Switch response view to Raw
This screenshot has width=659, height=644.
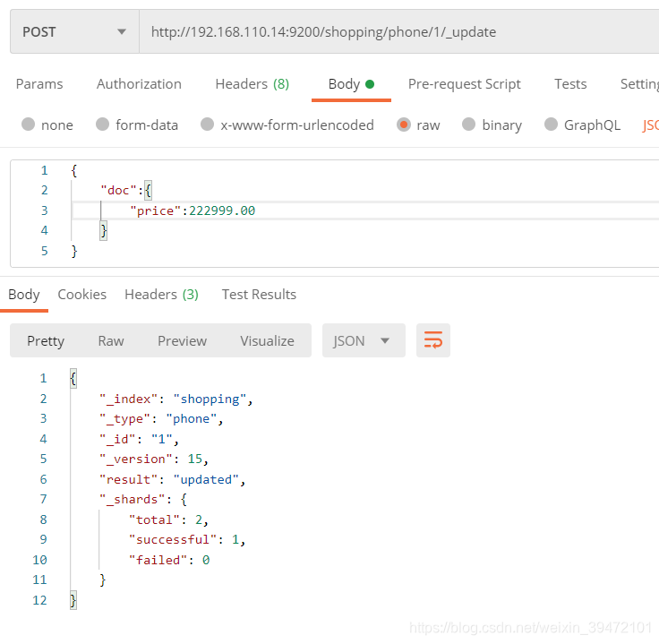click(x=111, y=340)
